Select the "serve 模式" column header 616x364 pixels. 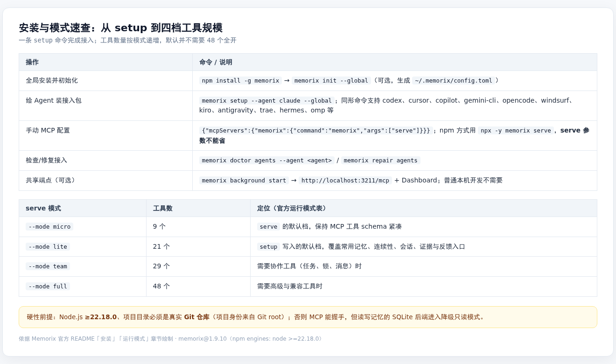click(x=83, y=208)
